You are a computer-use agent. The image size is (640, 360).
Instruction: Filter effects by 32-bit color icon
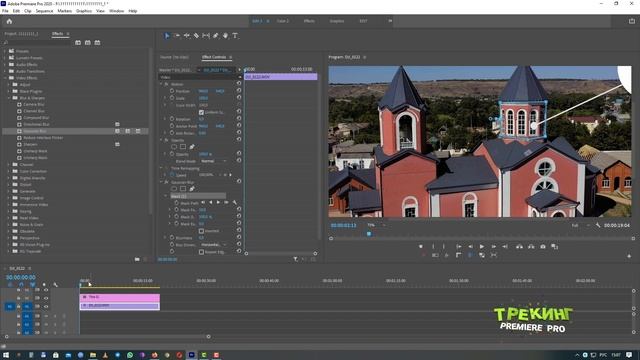(88, 42)
